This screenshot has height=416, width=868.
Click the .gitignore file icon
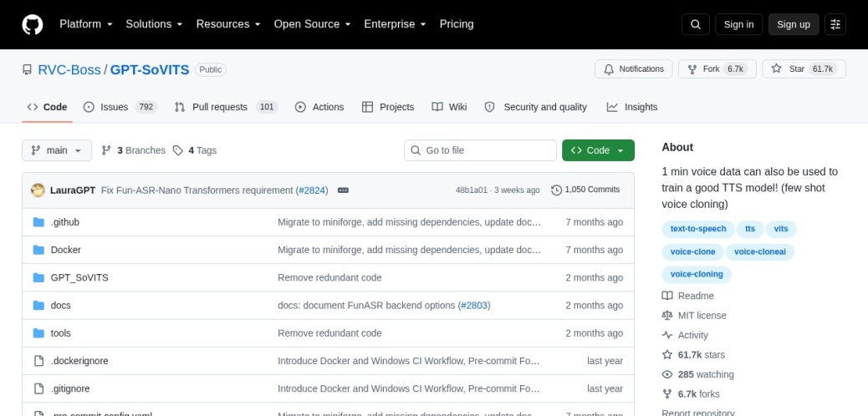tap(38, 389)
